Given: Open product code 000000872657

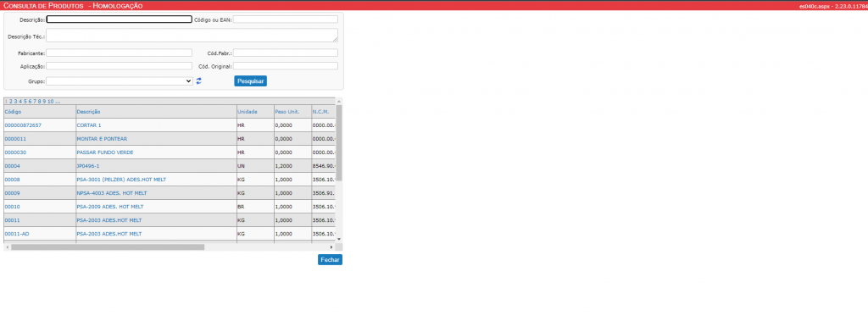Looking at the screenshot, I should [x=23, y=125].
